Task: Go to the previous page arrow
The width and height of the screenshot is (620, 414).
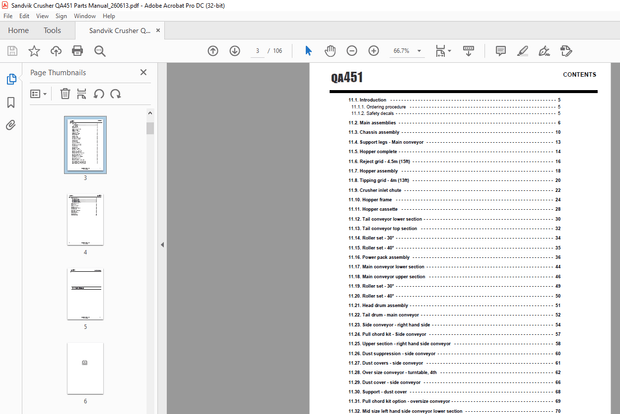Action: (x=213, y=51)
